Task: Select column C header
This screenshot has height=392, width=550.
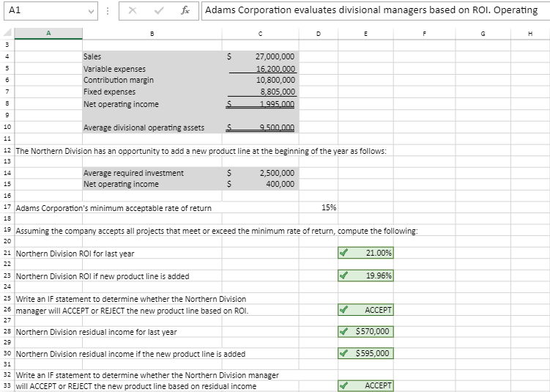Action: coord(260,34)
